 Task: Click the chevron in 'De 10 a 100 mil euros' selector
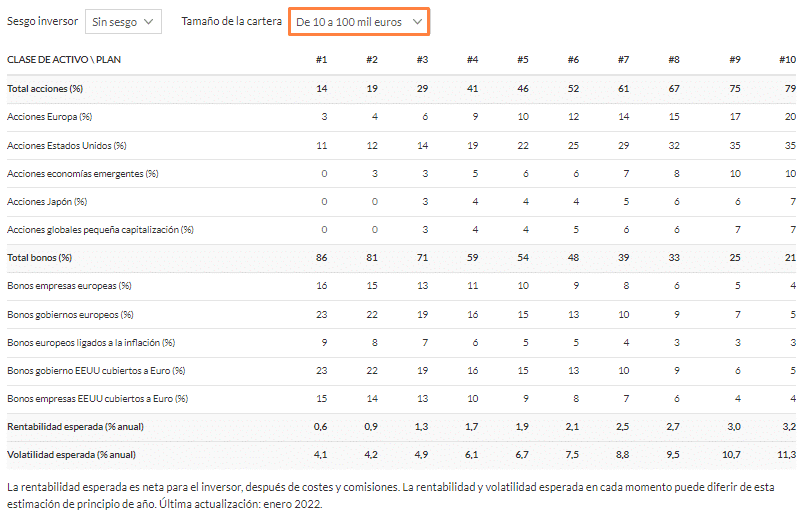(x=417, y=22)
